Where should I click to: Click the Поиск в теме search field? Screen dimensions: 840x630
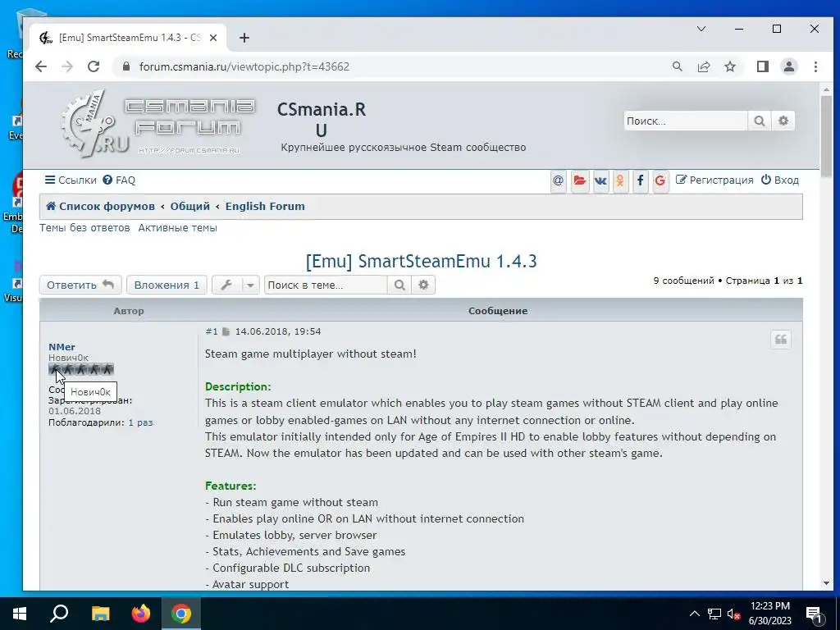tap(326, 285)
